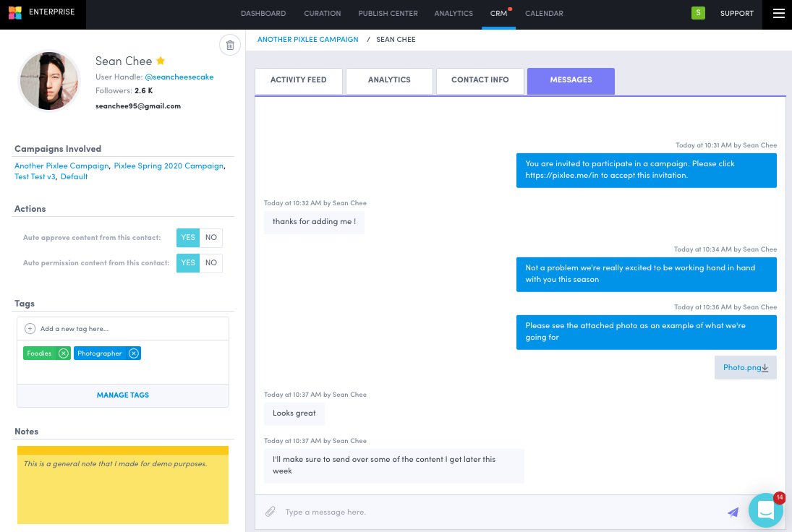Viewport: 792px width, 532px height.
Task: Visit the @seancheesecake user handle
Action: coord(179,77)
